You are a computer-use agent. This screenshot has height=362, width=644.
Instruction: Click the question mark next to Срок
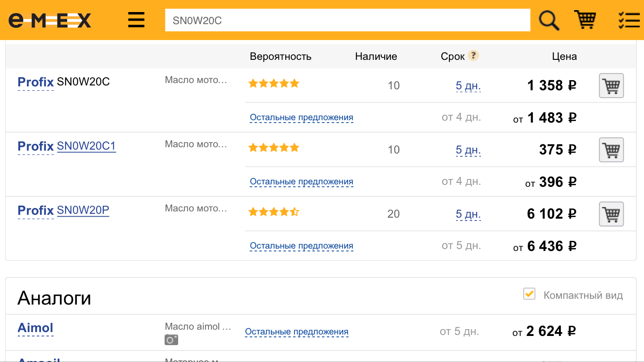click(x=474, y=56)
